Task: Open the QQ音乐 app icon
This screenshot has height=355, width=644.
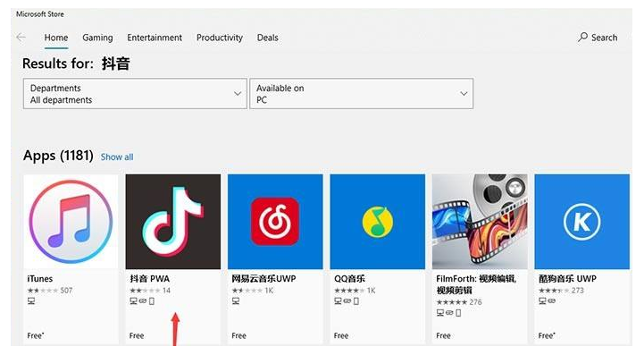Action: (x=378, y=222)
